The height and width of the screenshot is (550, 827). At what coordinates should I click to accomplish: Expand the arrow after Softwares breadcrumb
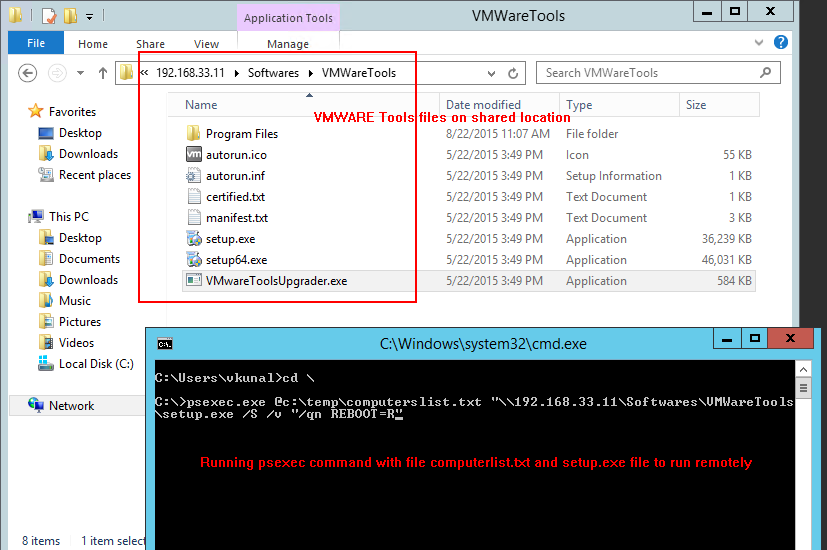coord(311,73)
